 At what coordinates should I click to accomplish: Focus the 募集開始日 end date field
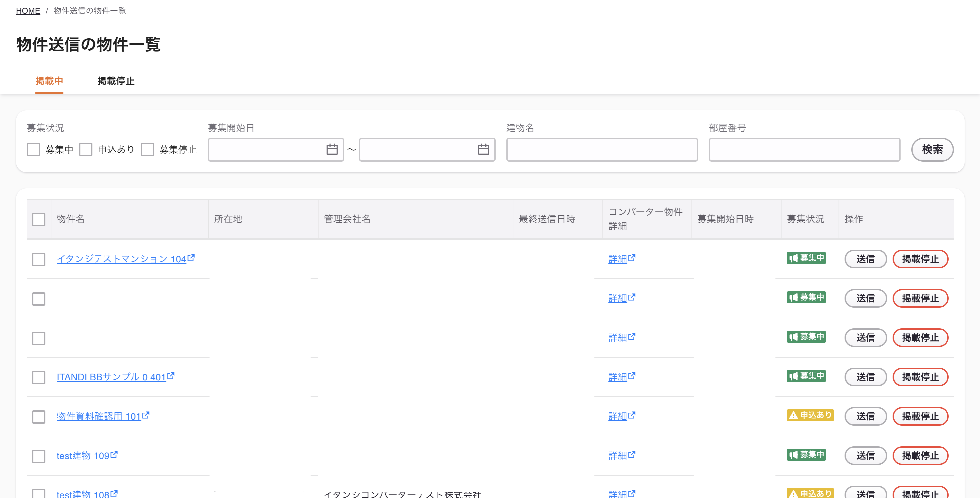(427, 149)
